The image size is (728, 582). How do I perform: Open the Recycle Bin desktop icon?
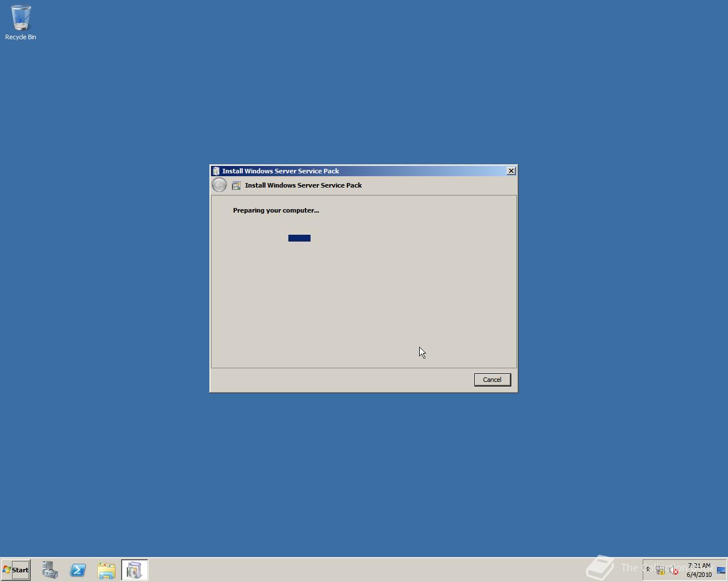coord(20,23)
